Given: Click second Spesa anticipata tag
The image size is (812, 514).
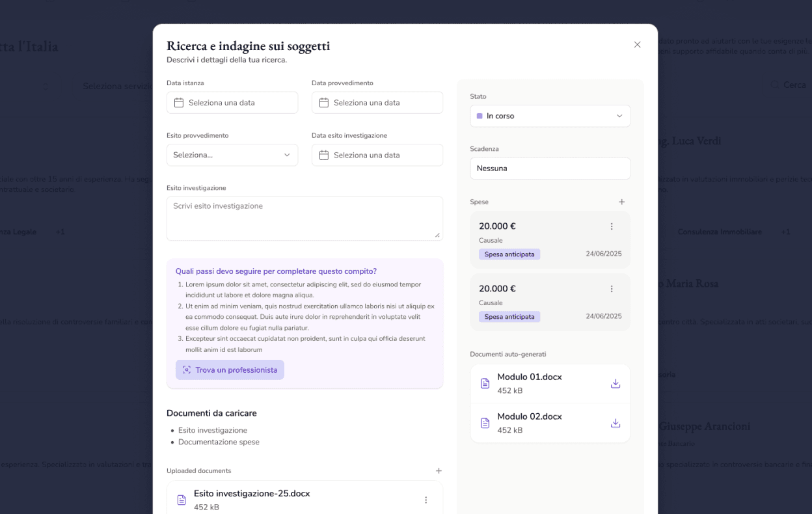Looking at the screenshot, I should (509, 317).
